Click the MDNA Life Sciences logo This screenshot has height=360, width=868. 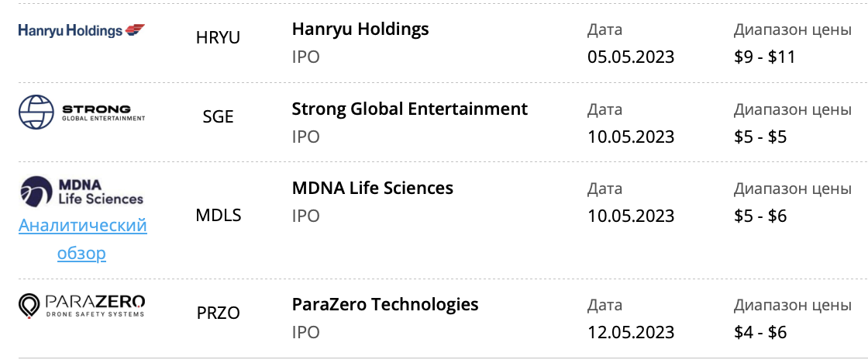click(82, 192)
